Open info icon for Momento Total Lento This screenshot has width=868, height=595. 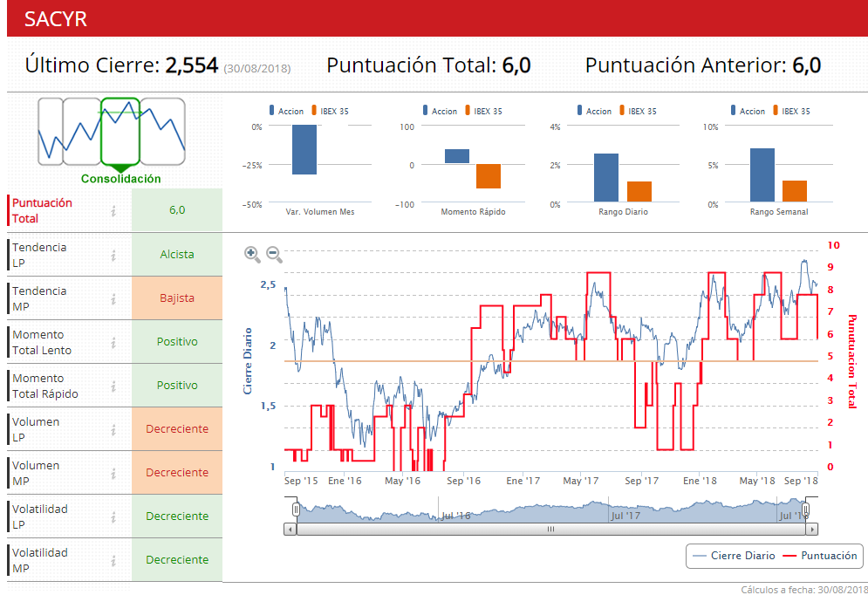tap(113, 343)
